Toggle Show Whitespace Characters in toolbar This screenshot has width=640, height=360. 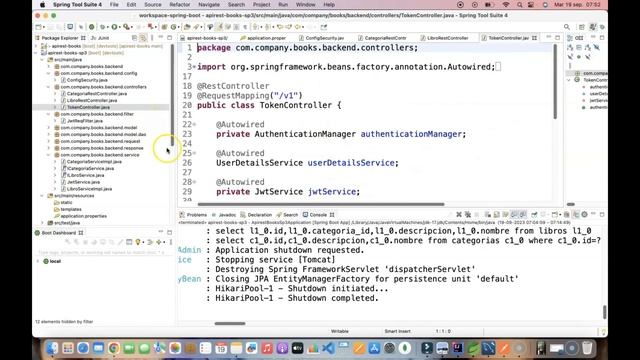pyautogui.click(x=245, y=27)
